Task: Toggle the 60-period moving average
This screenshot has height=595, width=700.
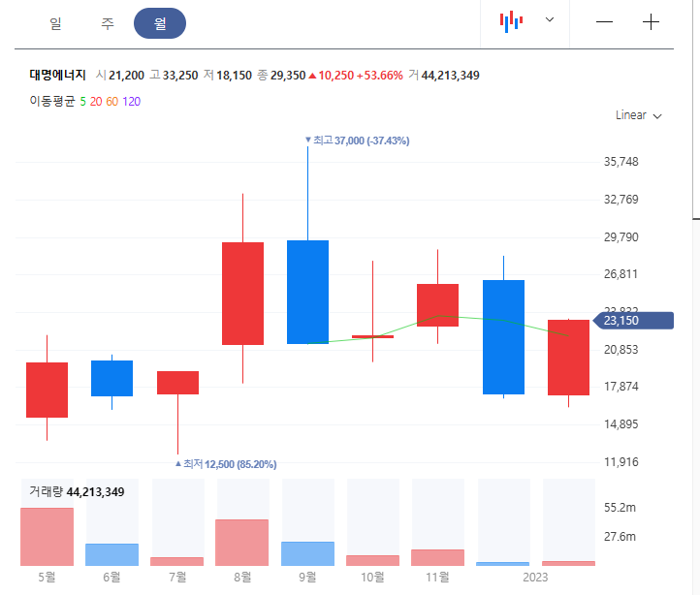Action: [x=112, y=102]
